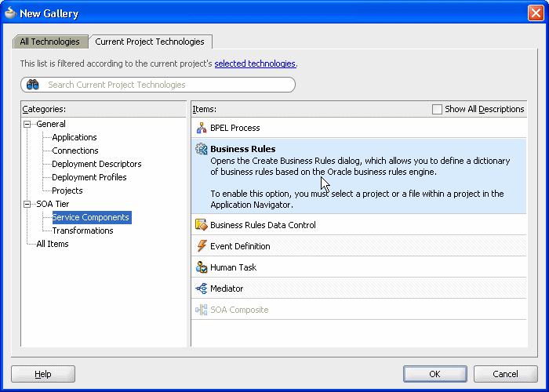Click the New Gallery title bar icon
Viewport: 549px width, 392px height.
pos(10,13)
